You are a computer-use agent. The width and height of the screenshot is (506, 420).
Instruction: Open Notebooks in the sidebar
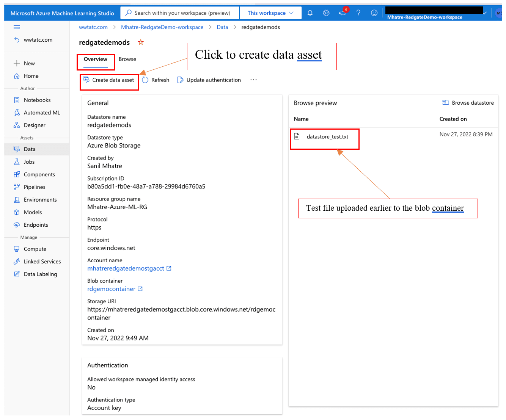pyautogui.click(x=37, y=100)
